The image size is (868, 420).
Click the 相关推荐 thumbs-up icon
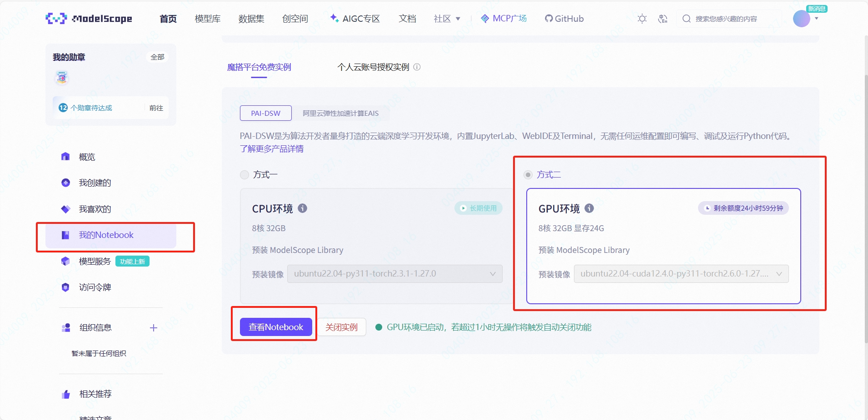pos(66,394)
